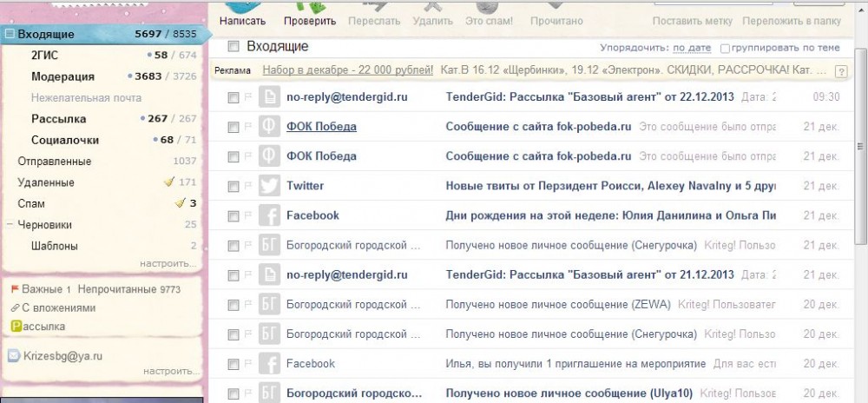
Task: Check the box for the Twitter email
Action: tap(233, 186)
